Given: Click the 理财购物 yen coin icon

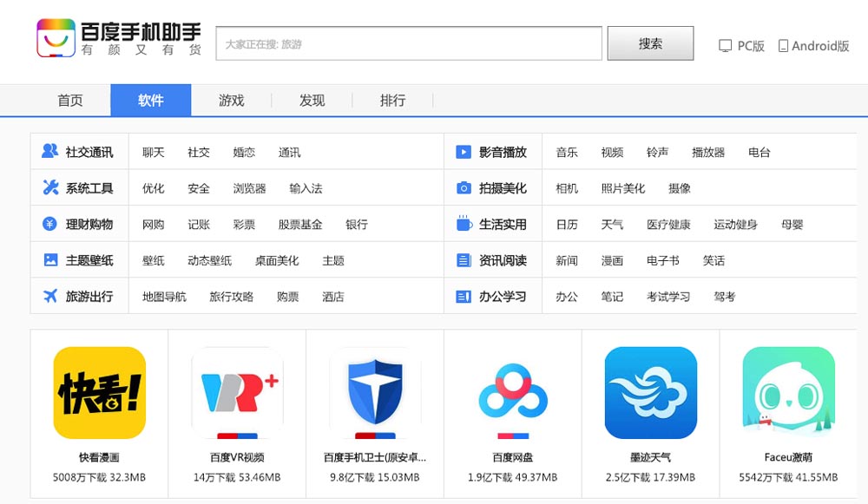Looking at the screenshot, I should (49, 224).
